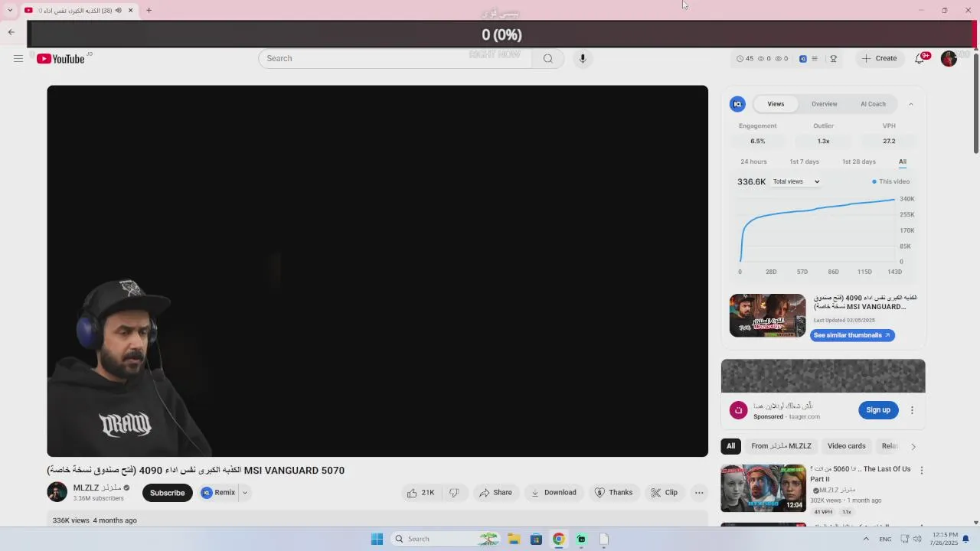Viewport: 980px width, 551px height.
Task: Filter by From MLZLZ chip
Action: [781, 446]
